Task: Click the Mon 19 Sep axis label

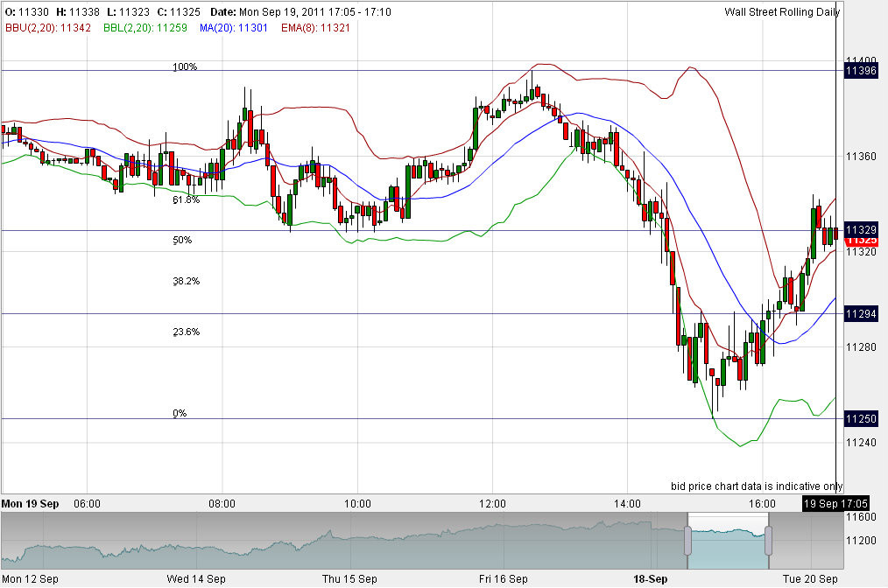Action: click(30, 504)
